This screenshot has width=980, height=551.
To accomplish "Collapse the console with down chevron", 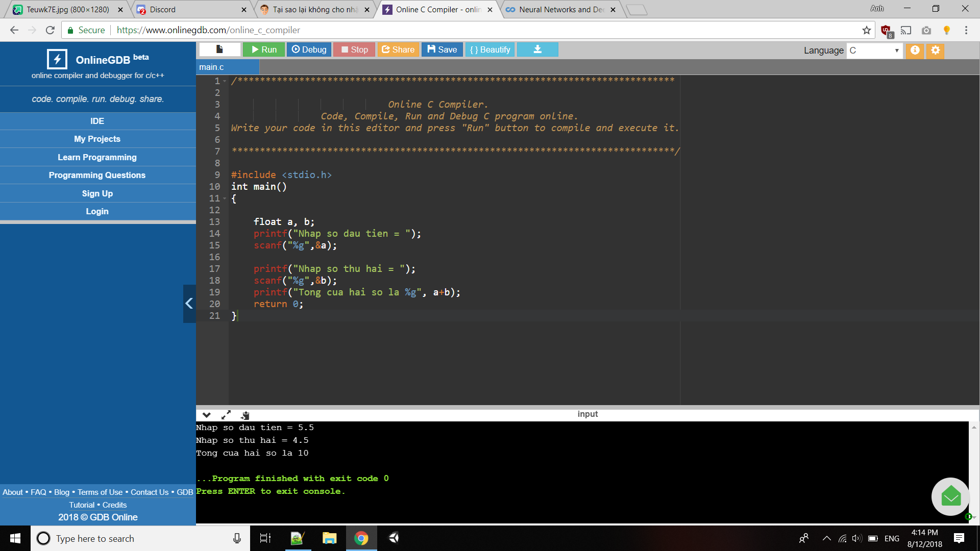I will [x=206, y=415].
